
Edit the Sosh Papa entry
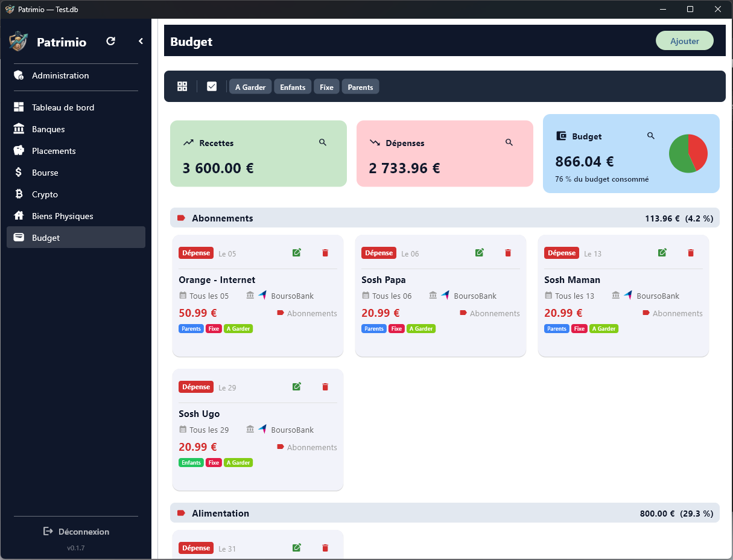point(480,252)
